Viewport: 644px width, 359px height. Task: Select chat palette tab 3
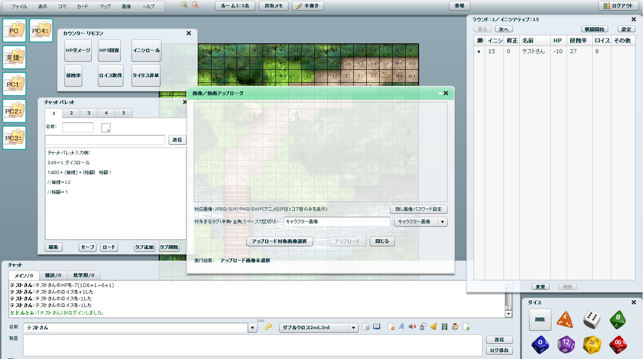[89, 113]
